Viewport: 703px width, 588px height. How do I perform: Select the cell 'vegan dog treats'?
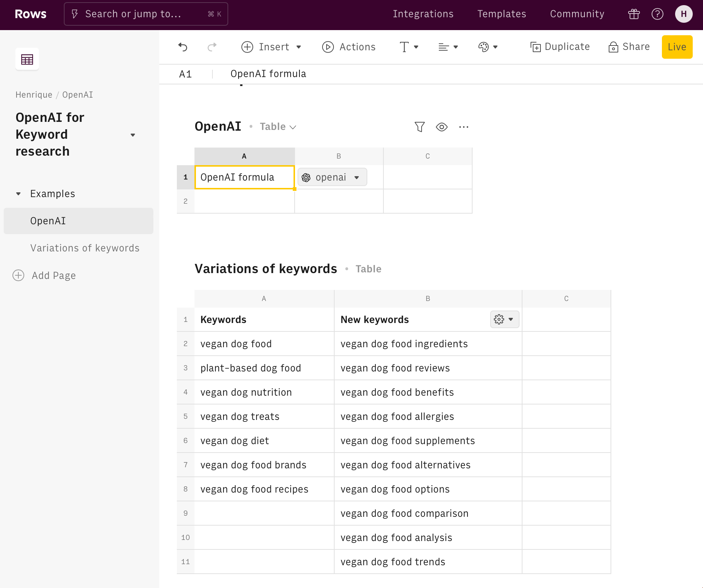tap(264, 417)
